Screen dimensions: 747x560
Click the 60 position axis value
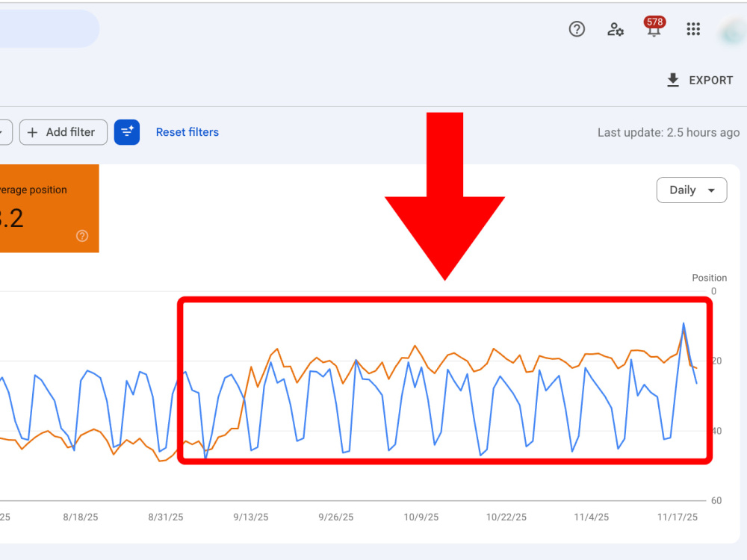point(716,500)
